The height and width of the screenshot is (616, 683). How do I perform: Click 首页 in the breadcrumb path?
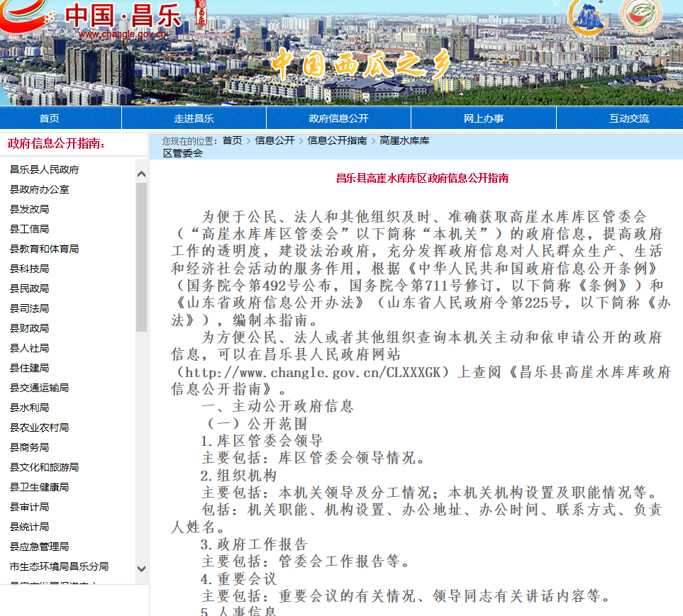click(x=232, y=141)
